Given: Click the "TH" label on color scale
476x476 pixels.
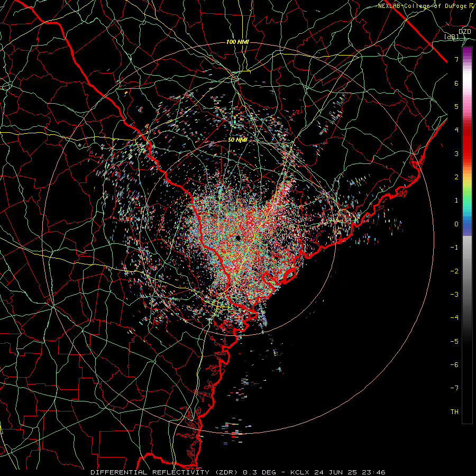Looking at the screenshot, I should click(x=454, y=412).
